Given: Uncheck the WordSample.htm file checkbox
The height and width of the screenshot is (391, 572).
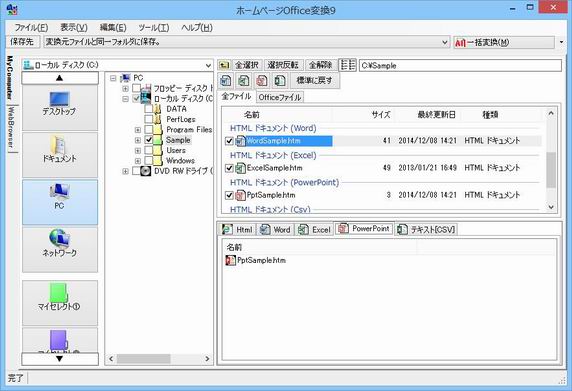Looking at the screenshot, I should click(x=229, y=141).
